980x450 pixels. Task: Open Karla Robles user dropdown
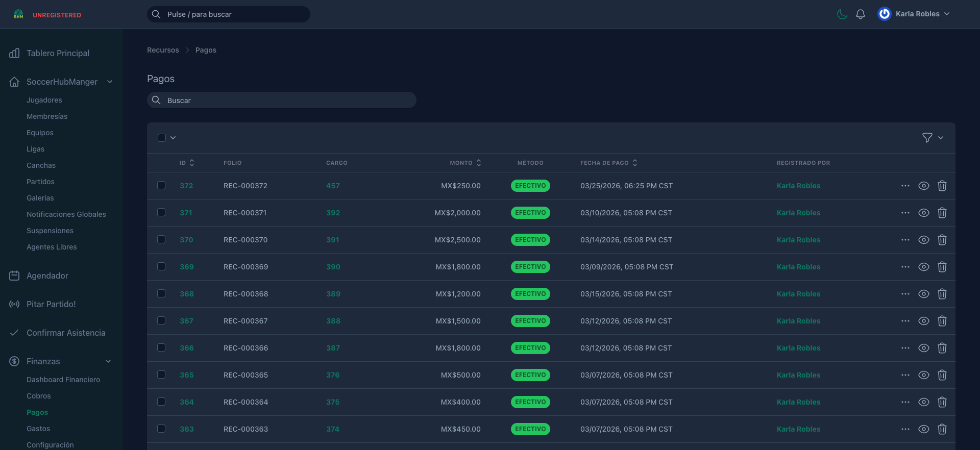(x=914, y=14)
